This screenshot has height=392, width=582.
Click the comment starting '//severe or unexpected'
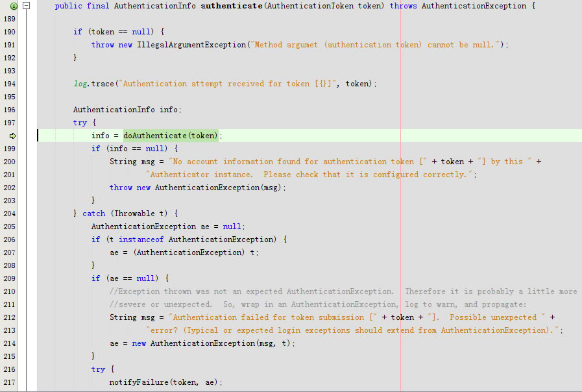pyautogui.click(x=318, y=304)
